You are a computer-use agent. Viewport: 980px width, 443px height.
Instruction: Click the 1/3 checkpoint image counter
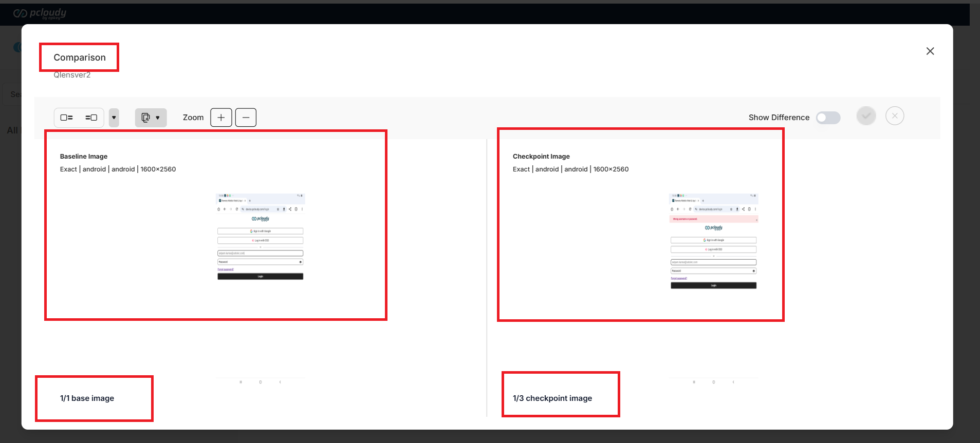(552, 398)
